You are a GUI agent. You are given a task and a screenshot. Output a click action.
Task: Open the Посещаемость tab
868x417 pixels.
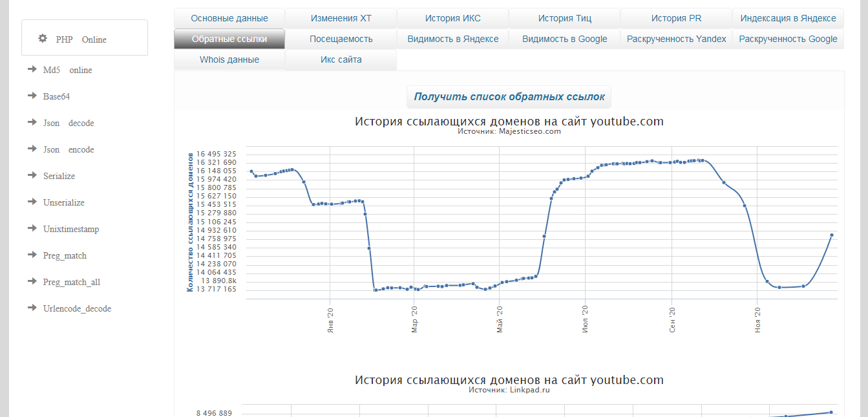pyautogui.click(x=341, y=39)
